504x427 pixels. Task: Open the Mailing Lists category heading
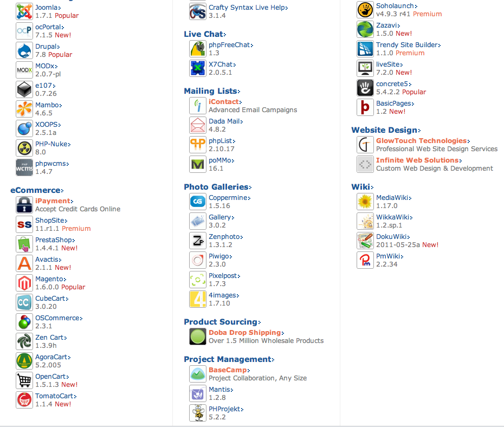coord(212,91)
